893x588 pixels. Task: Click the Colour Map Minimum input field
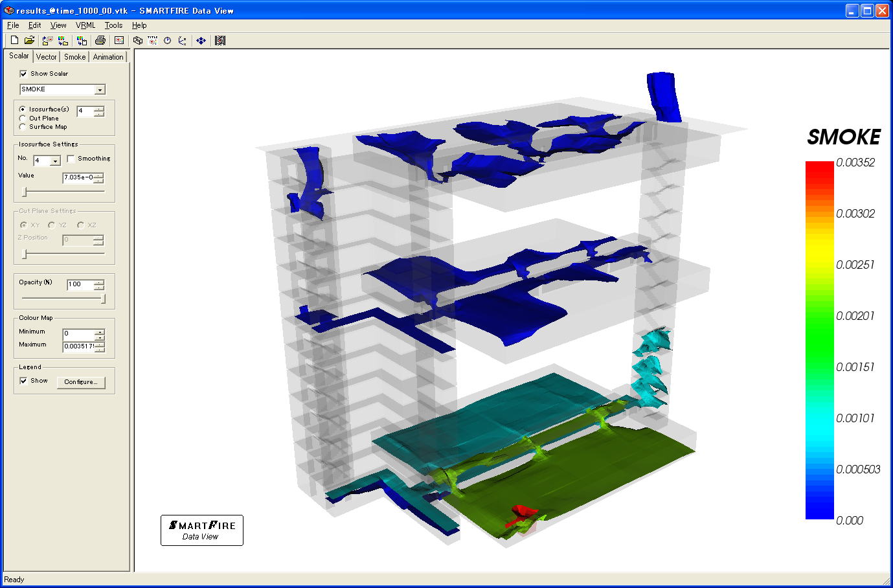(x=78, y=334)
